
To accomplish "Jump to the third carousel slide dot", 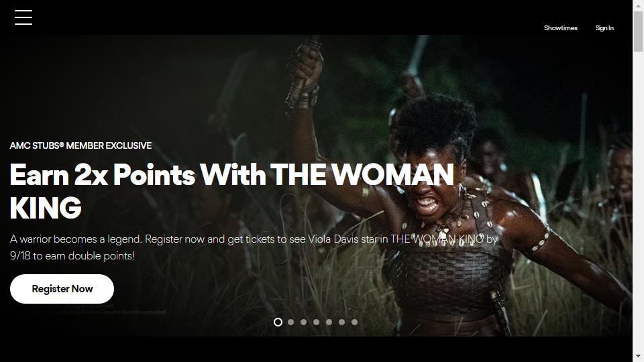I will click(x=303, y=322).
